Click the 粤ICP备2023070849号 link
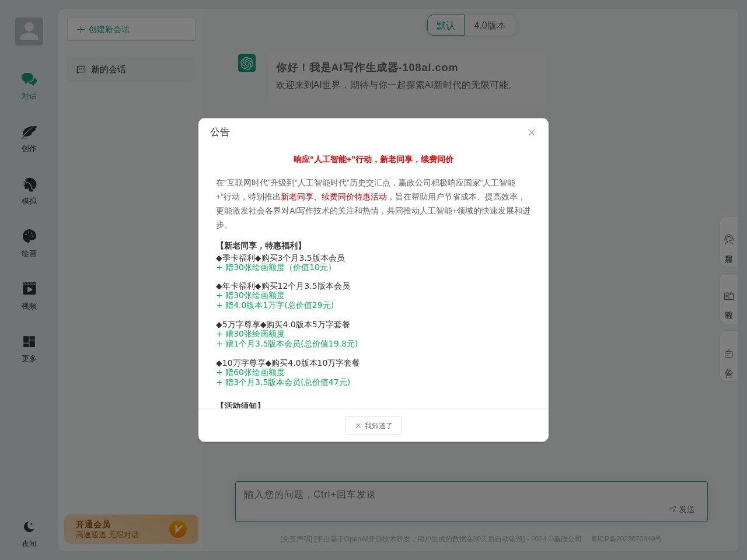 [x=626, y=539]
